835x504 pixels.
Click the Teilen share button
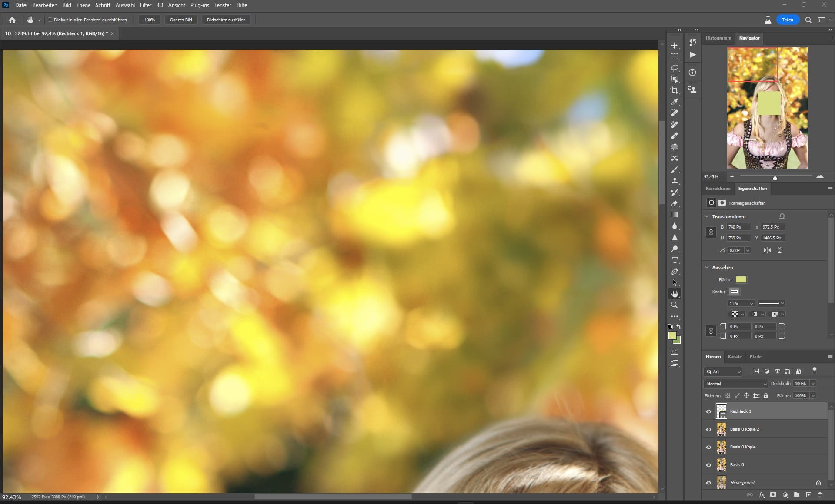[x=788, y=20]
